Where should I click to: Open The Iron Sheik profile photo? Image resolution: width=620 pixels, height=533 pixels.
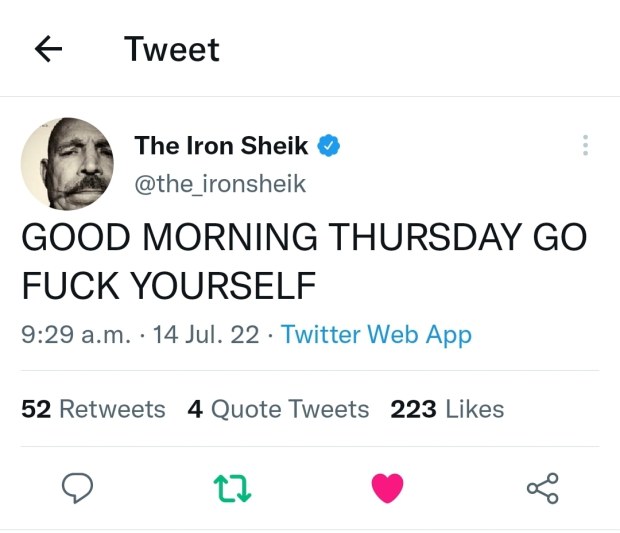[x=67, y=163]
